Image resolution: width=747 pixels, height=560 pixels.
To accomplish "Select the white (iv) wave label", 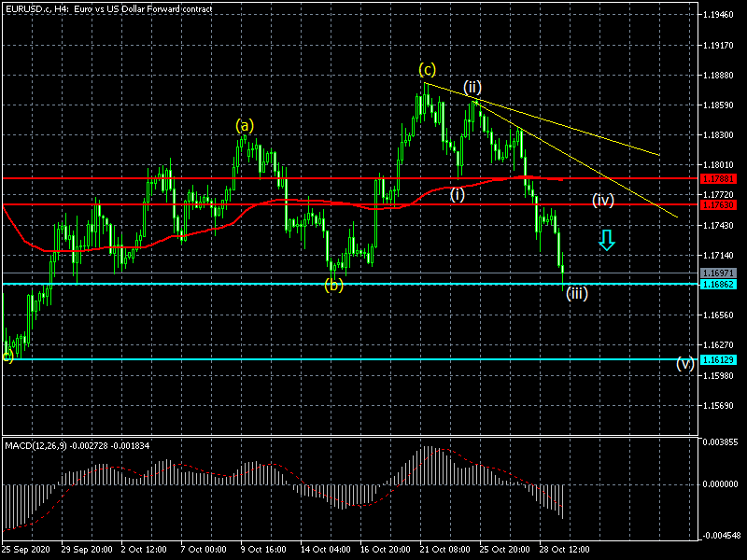I will point(602,200).
